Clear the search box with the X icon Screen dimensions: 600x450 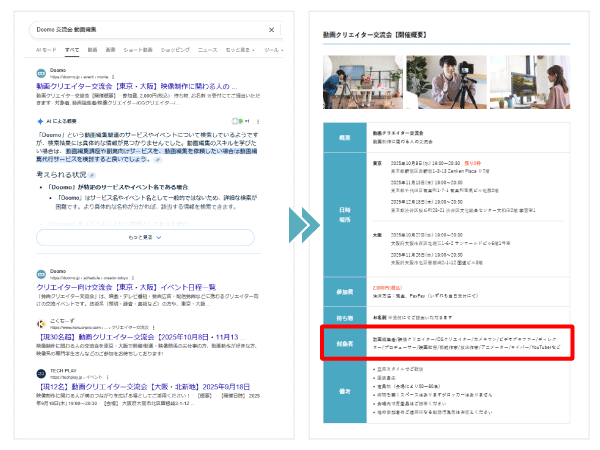[x=273, y=30]
